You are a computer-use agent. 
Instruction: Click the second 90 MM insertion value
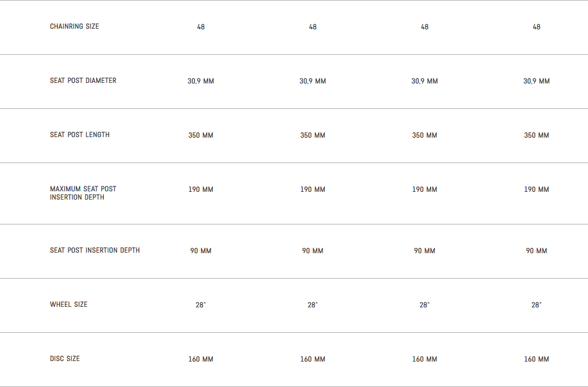pos(313,251)
